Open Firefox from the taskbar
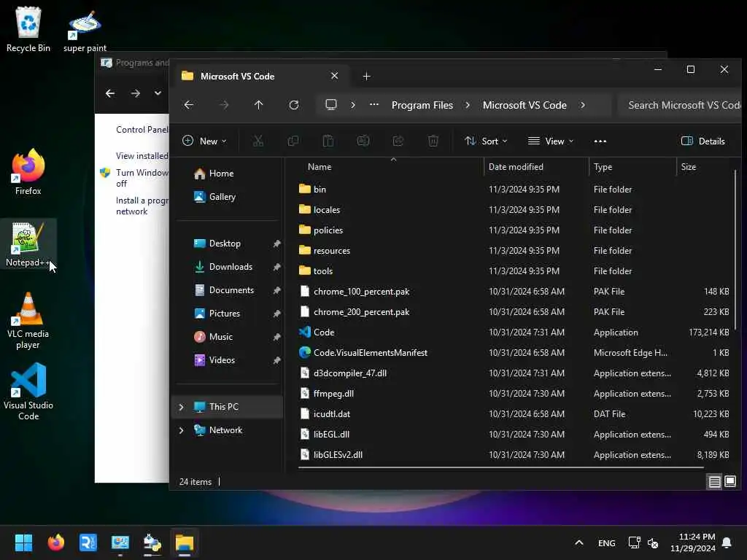Viewport: 747px width, 560px height. coord(55,542)
